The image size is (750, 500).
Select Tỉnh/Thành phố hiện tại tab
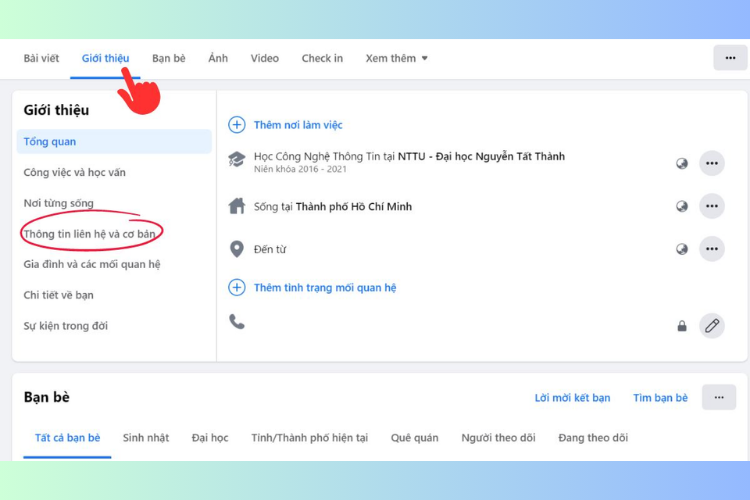pyautogui.click(x=309, y=438)
